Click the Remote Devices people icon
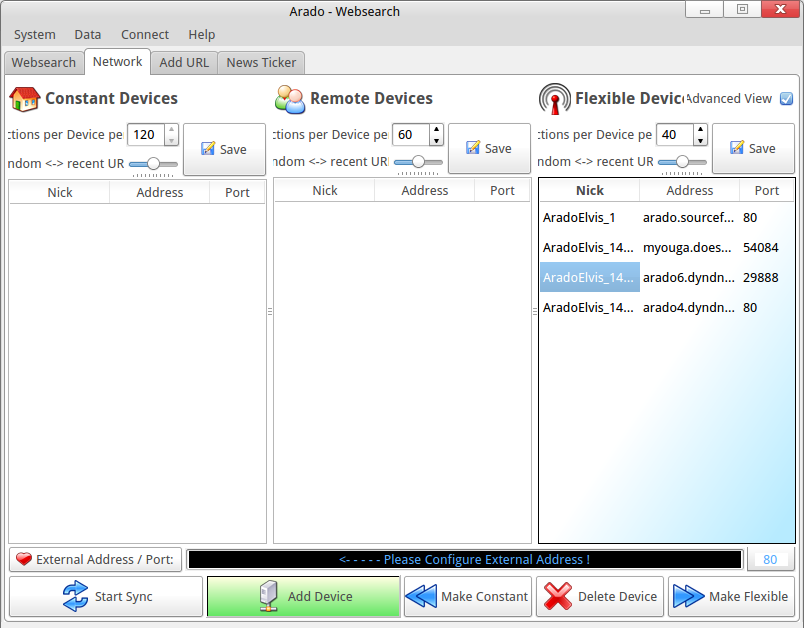Viewport: 804px width, 628px height. (x=290, y=98)
